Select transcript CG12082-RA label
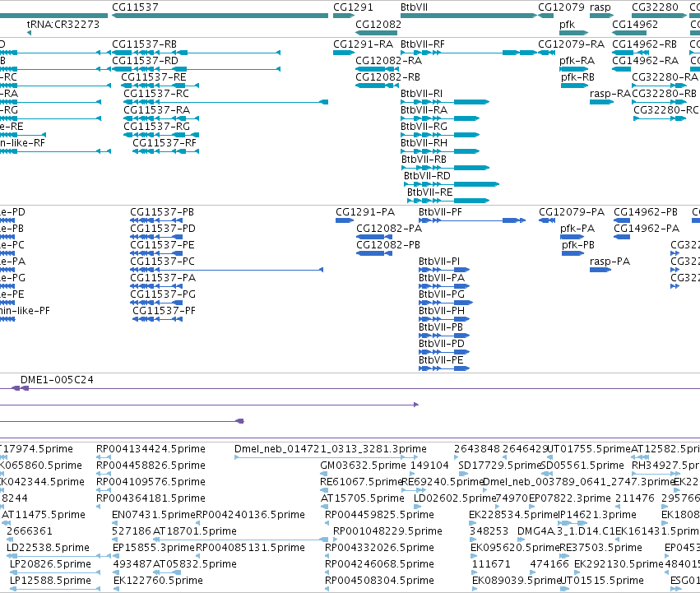The width and height of the screenshot is (700, 593). [x=388, y=61]
